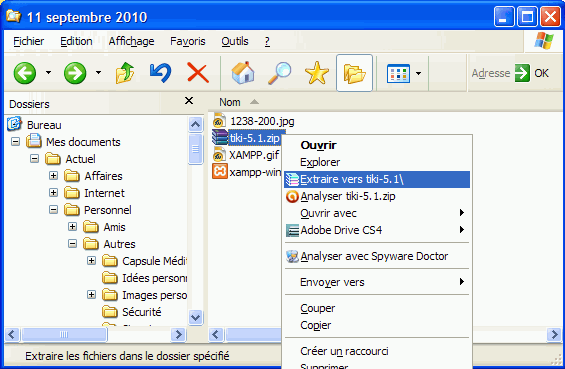Image resolution: width=565 pixels, height=369 pixels.
Task: Choose Explorer in the context menu
Action: 377,162
